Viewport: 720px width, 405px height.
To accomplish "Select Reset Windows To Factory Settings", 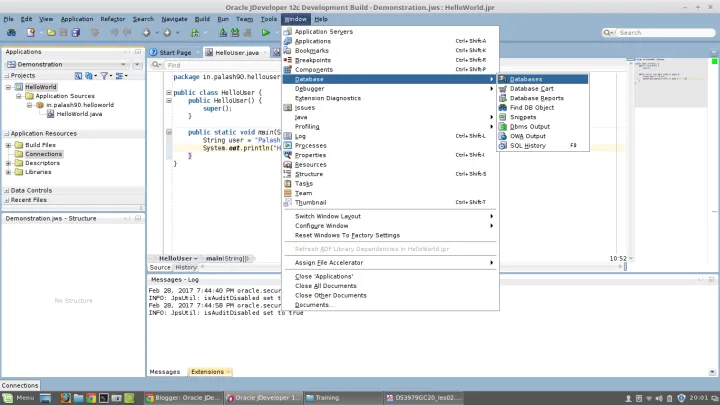I will click(x=347, y=235).
